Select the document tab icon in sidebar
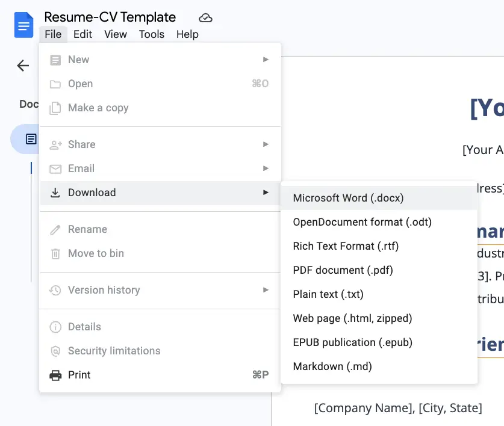The width and height of the screenshot is (504, 426). coord(30,139)
